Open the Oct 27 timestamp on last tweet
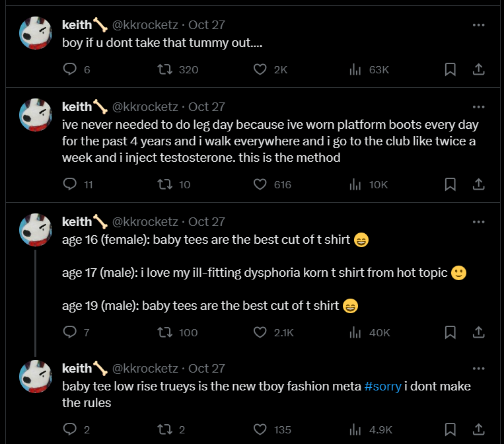 (x=207, y=368)
